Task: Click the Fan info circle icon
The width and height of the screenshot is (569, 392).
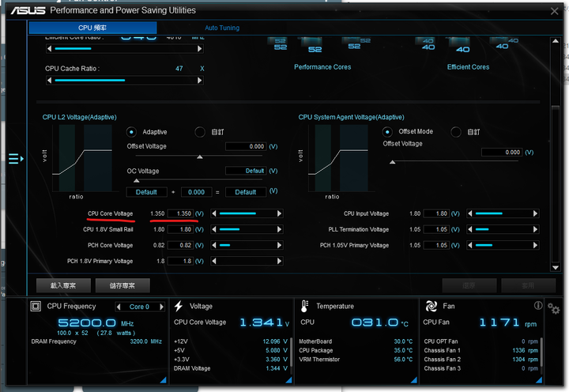Action: pos(538,306)
